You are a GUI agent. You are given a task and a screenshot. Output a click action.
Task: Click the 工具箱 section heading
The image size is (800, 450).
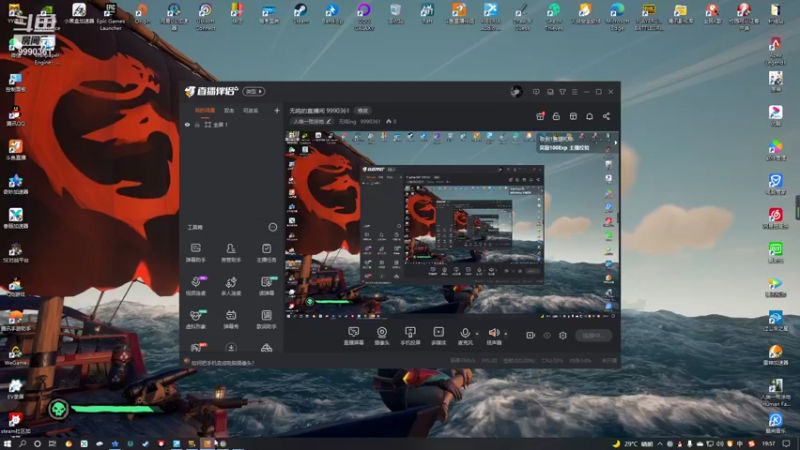click(x=195, y=227)
